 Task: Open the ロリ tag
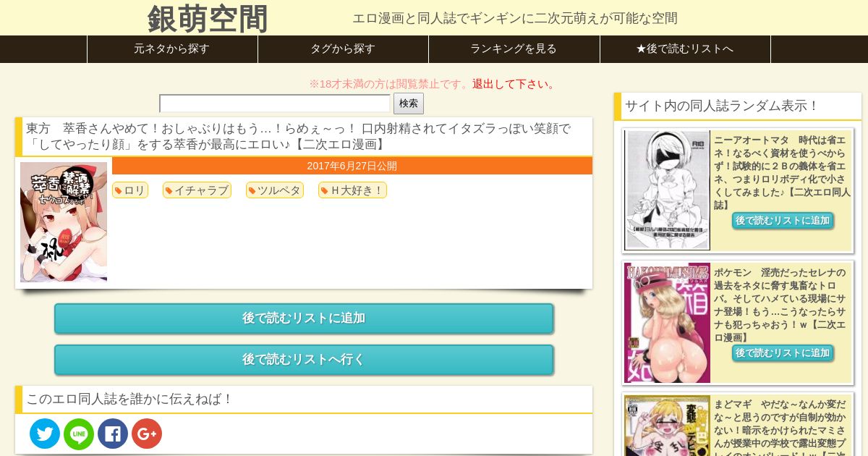point(130,190)
